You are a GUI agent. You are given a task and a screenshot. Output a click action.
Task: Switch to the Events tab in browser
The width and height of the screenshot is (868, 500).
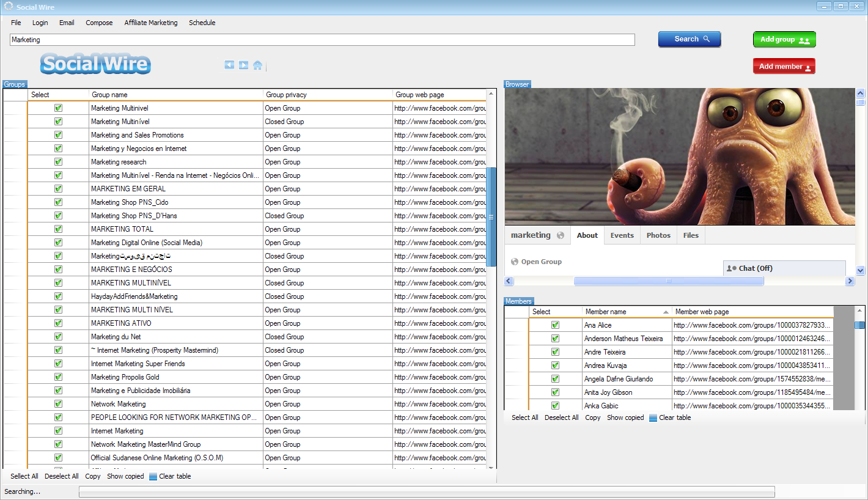622,235
